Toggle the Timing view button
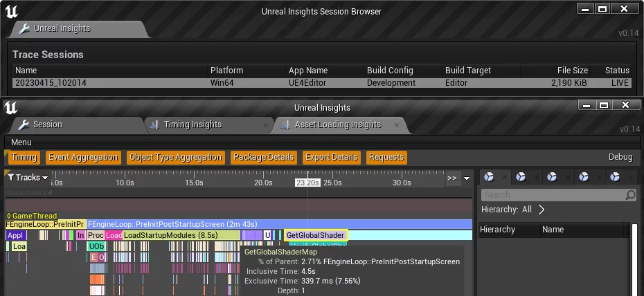Viewport: 644px width, 296px height. [24, 158]
